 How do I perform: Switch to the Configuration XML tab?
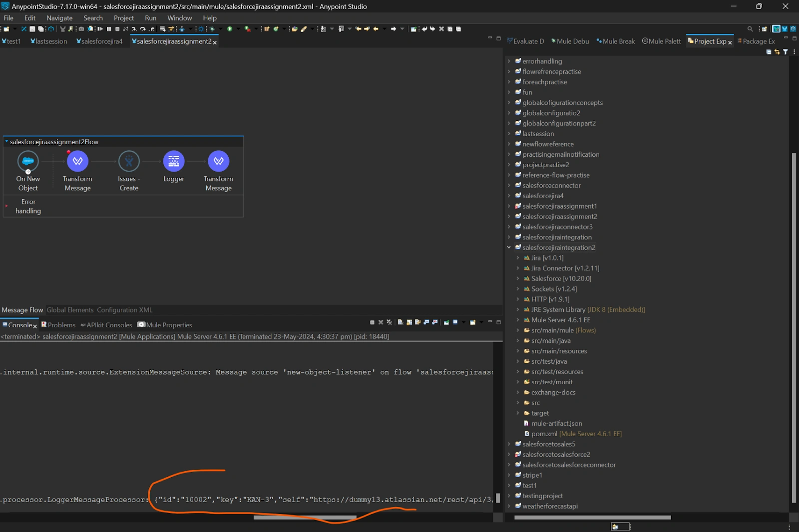point(124,310)
